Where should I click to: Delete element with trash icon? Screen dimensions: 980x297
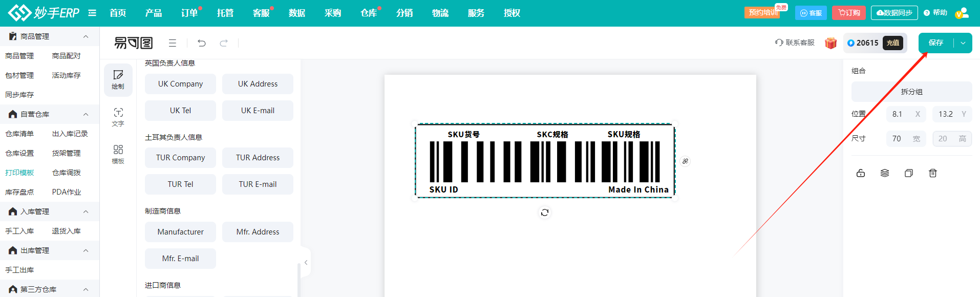pyautogui.click(x=933, y=173)
